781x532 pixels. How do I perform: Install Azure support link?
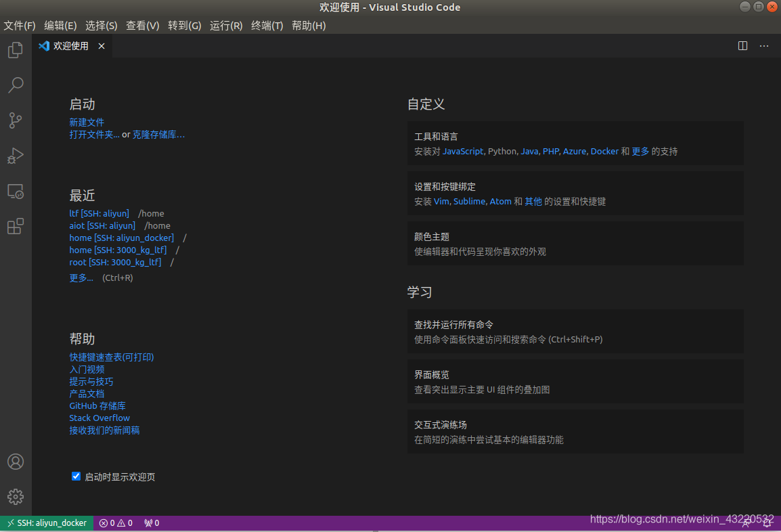pyautogui.click(x=575, y=151)
